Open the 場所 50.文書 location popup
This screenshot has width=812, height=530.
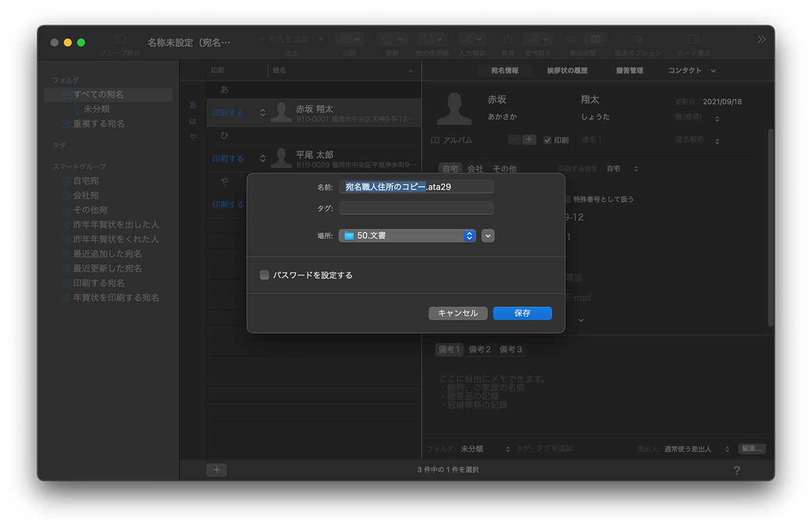407,236
